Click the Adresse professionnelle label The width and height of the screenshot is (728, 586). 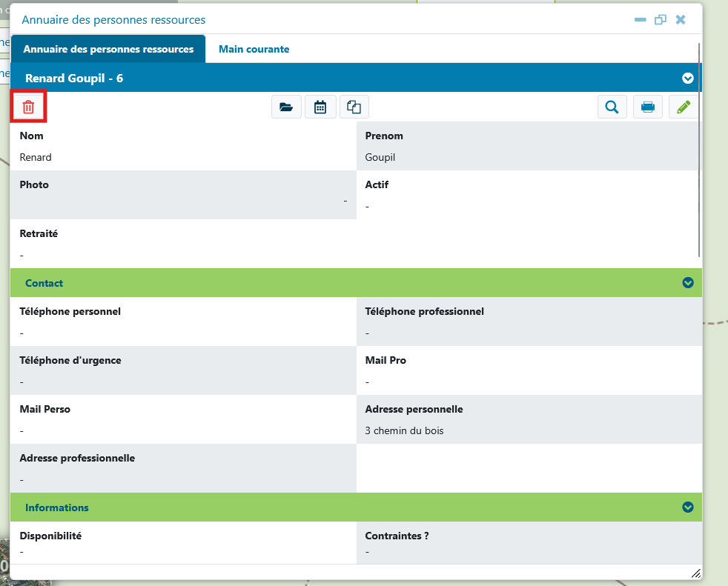(77, 458)
